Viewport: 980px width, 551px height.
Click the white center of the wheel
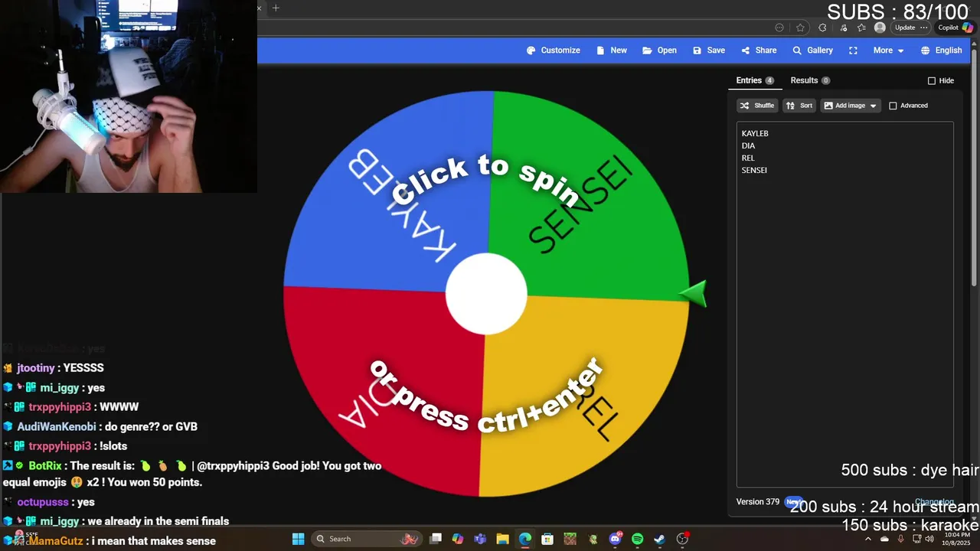(x=486, y=294)
